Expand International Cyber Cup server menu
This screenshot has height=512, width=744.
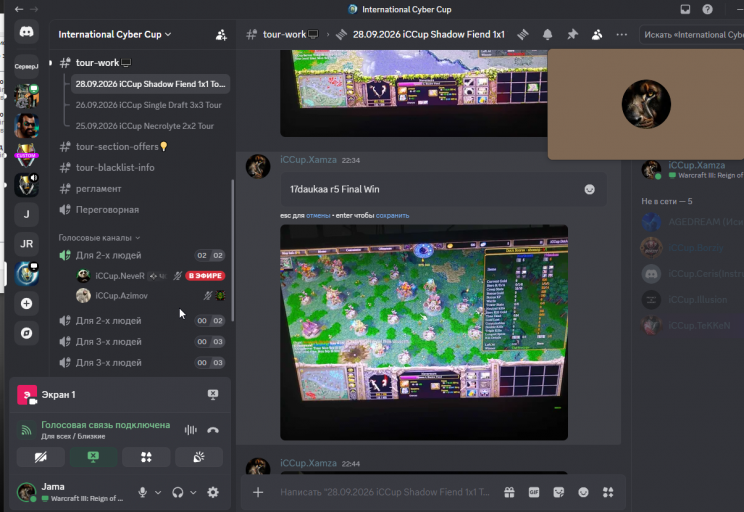coord(114,35)
